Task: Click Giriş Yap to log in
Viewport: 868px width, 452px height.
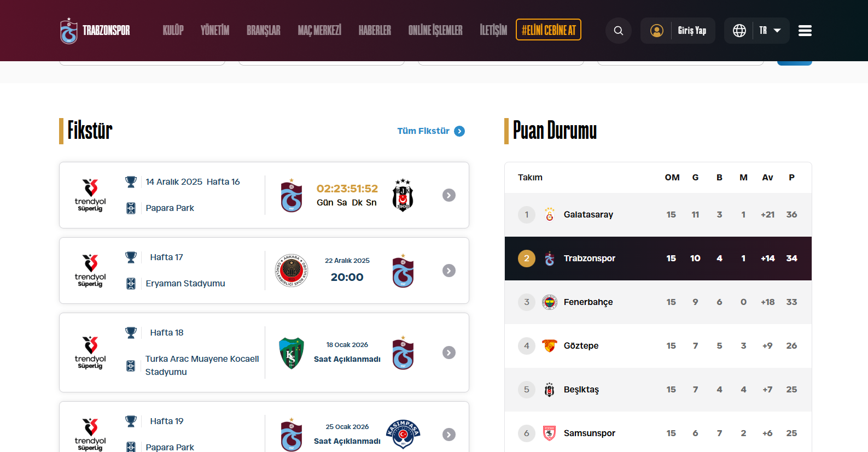Action: point(692,31)
